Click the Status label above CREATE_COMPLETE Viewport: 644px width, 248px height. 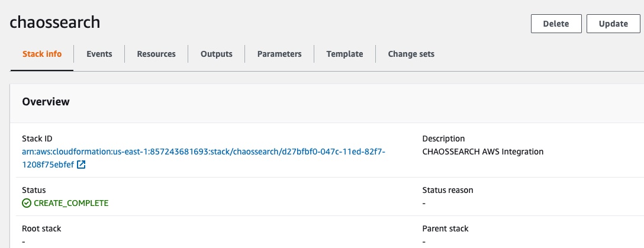(34, 190)
